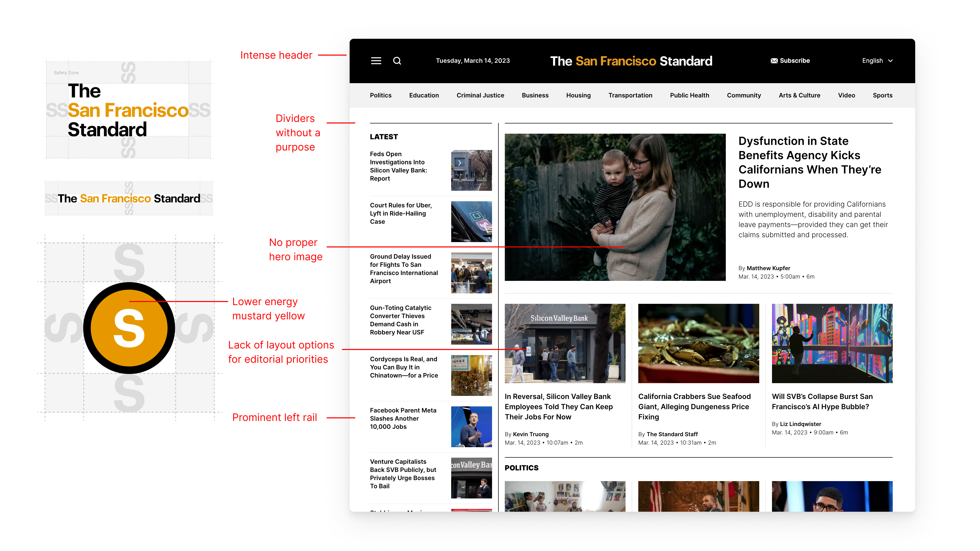
Task: Click the Politics image with American flag
Action: coord(699,496)
